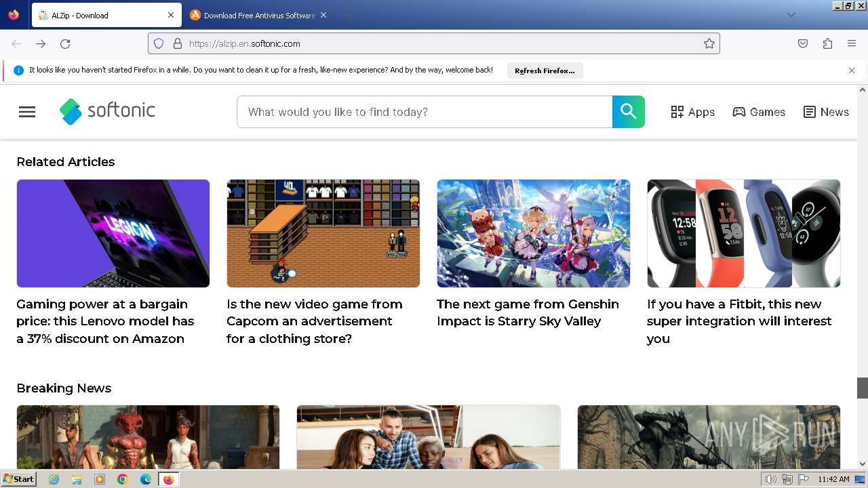Open the Games section
The height and width of the screenshot is (488, 868).
point(759,112)
